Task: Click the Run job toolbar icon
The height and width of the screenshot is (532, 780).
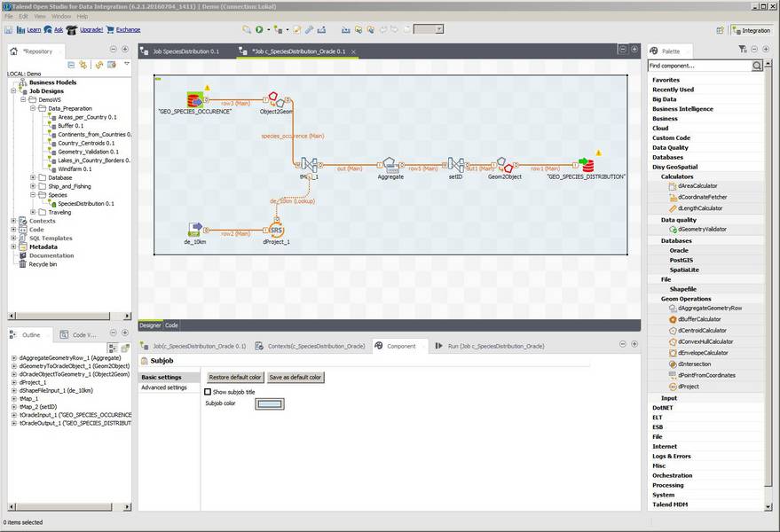Action: [x=259, y=29]
